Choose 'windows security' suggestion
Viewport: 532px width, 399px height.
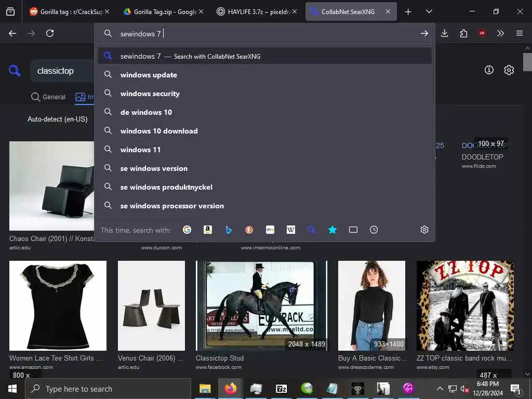coord(264,94)
